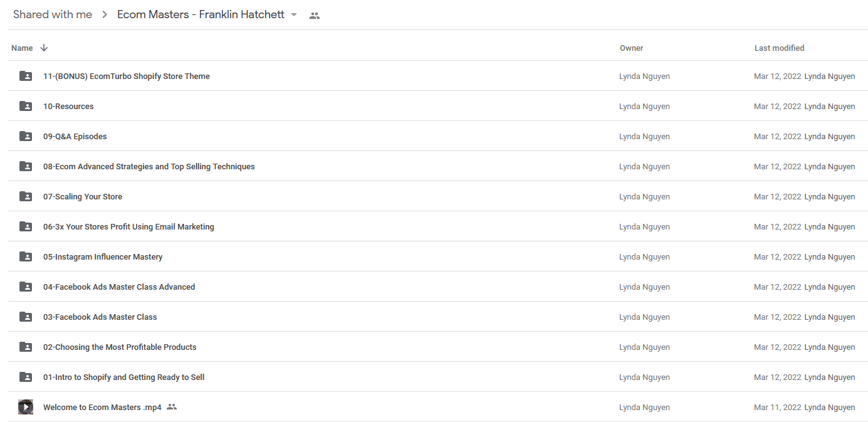Select 01-Intro to Shopify and Getting Ready to Sell

pos(124,377)
